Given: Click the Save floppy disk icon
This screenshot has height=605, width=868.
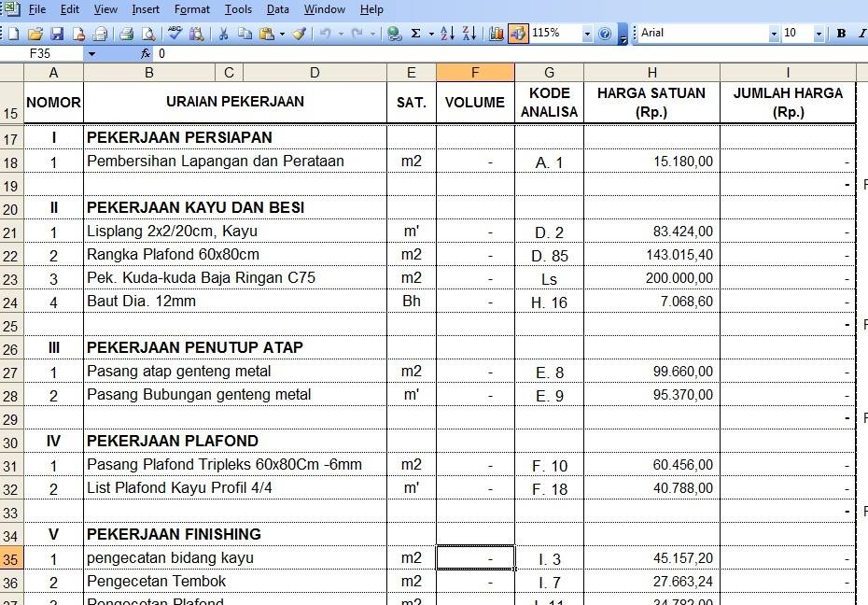Looking at the screenshot, I should (57, 34).
